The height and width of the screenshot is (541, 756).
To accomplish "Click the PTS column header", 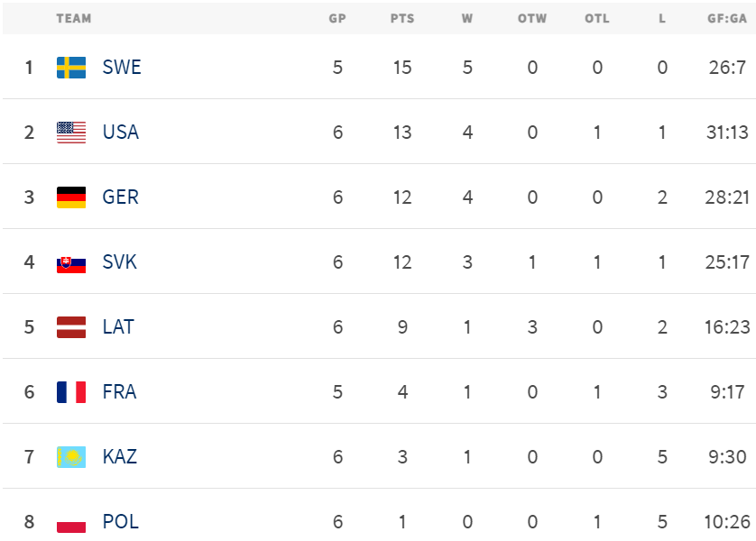I will [x=402, y=18].
